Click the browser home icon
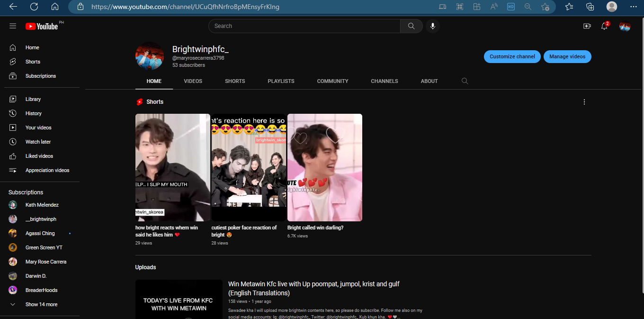The height and width of the screenshot is (319, 644). point(55,7)
